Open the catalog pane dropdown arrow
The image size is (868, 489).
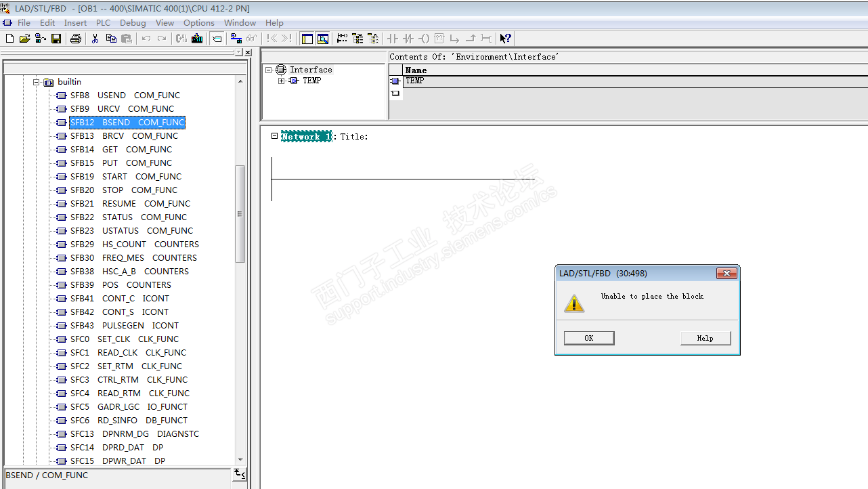[237, 53]
